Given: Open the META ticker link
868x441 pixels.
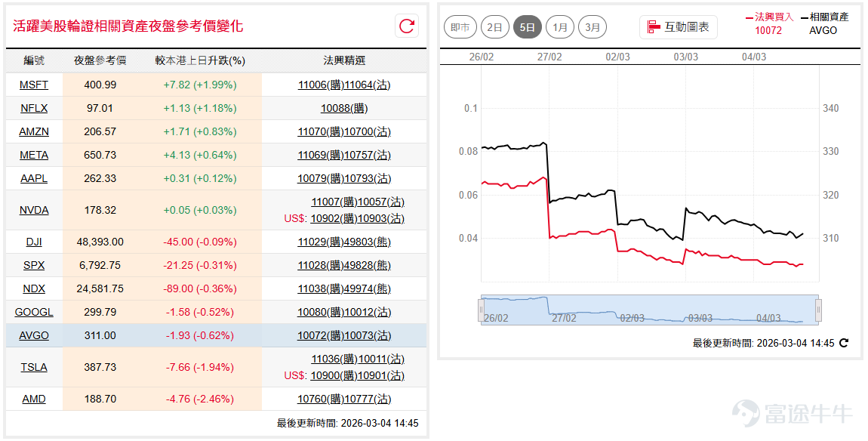Looking at the screenshot, I should (x=34, y=155).
